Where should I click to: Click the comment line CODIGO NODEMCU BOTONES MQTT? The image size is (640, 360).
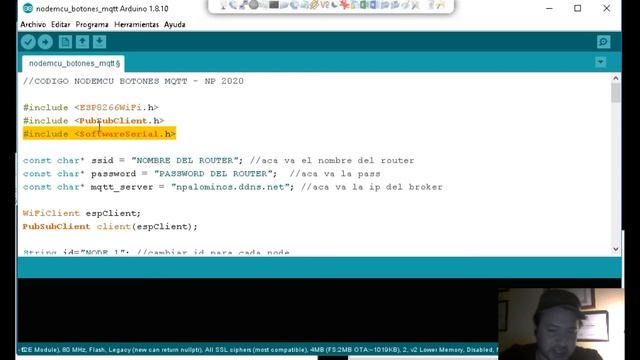133,81
